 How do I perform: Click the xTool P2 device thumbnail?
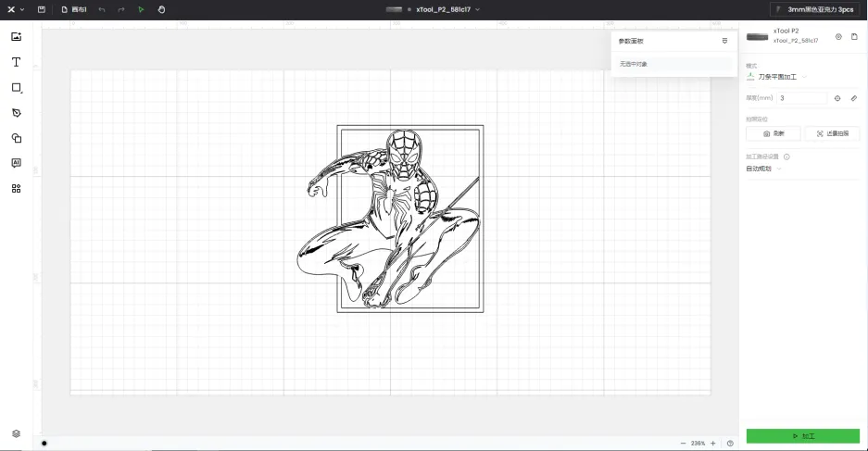pyautogui.click(x=757, y=37)
